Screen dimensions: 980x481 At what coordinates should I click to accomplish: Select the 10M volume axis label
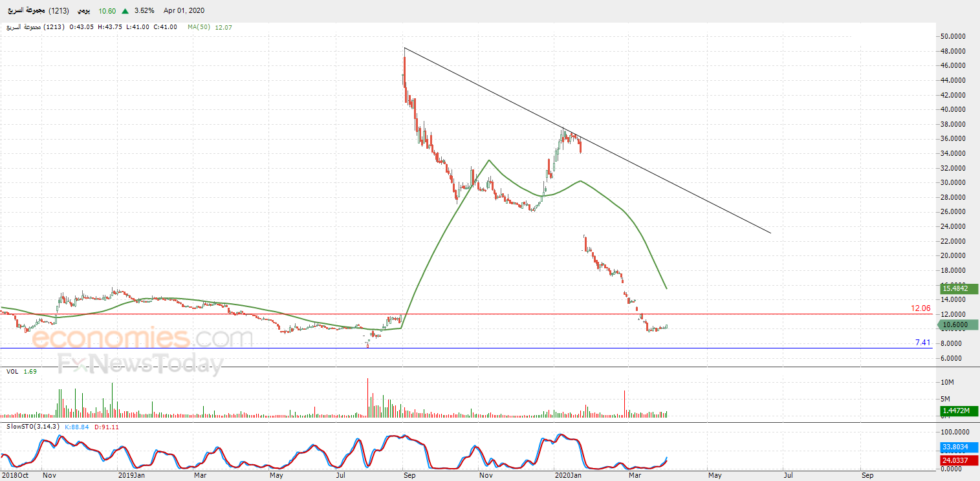pos(947,383)
